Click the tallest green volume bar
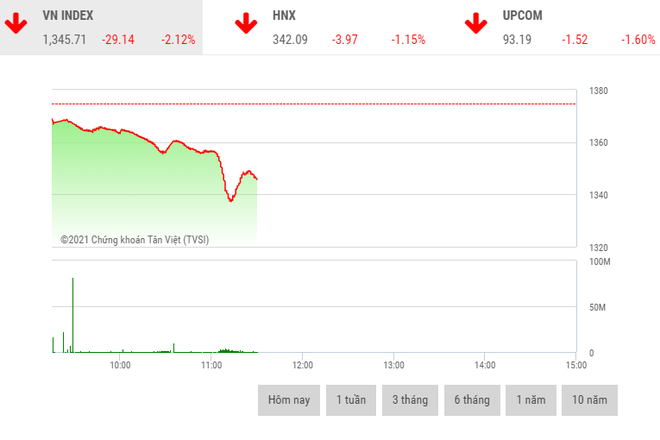 (x=73, y=315)
